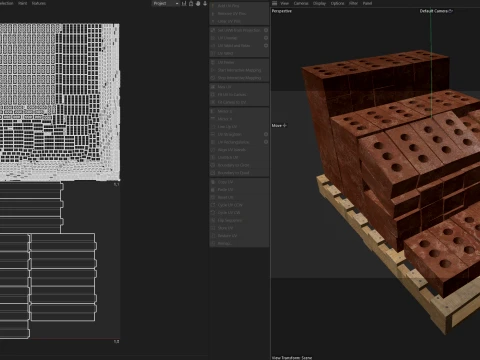
Task: Click the UV Rectangularize icon
Action: [x=213, y=142]
